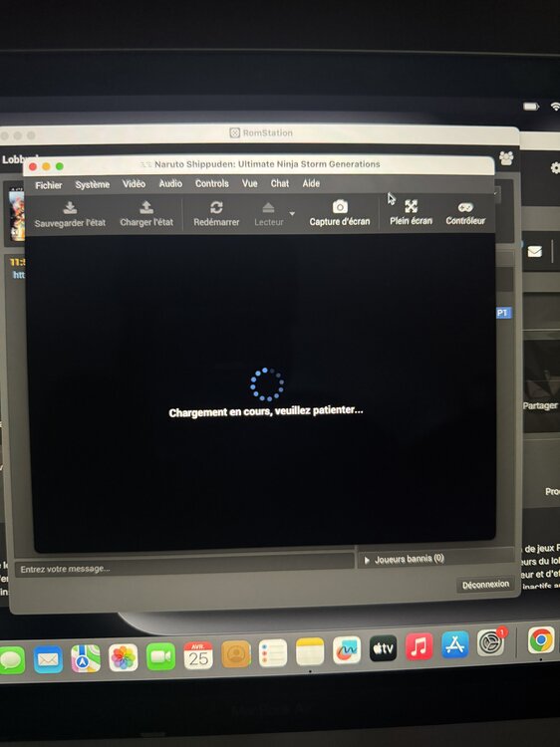Screen dimensions: 560x747
Task: Restart emulation with Redémarrer icon
Action: [x=216, y=207]
